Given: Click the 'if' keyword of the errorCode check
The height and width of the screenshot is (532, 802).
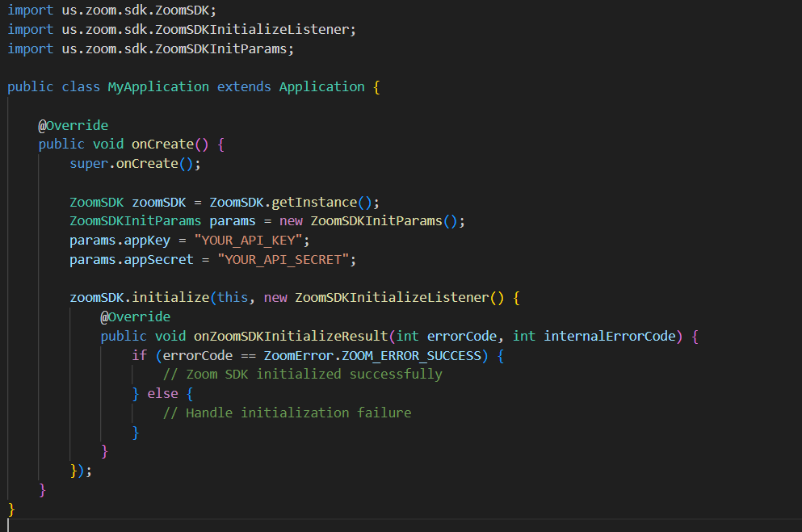Looking at the screenshot, I should [139, 356].
